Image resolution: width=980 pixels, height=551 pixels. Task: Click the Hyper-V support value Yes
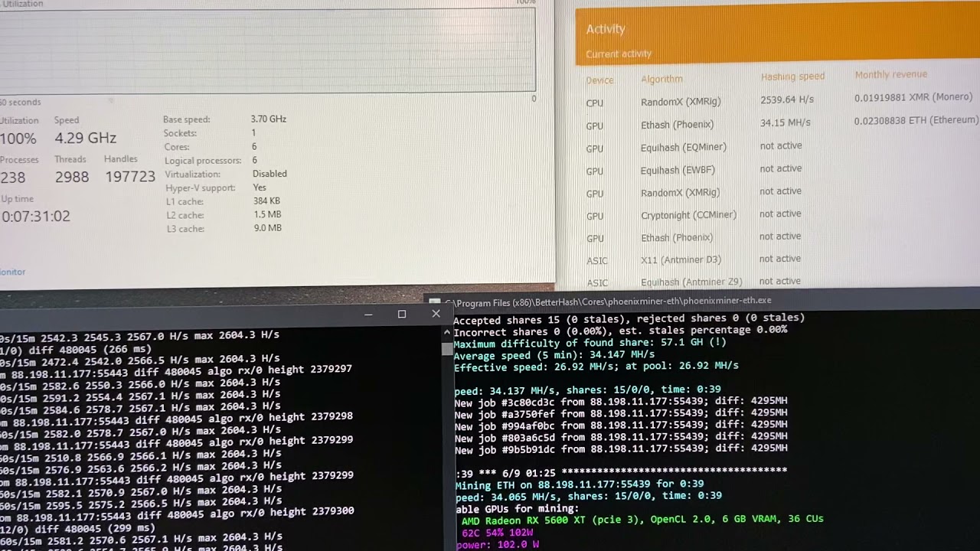pyautogui.click(x=260, y=187)
